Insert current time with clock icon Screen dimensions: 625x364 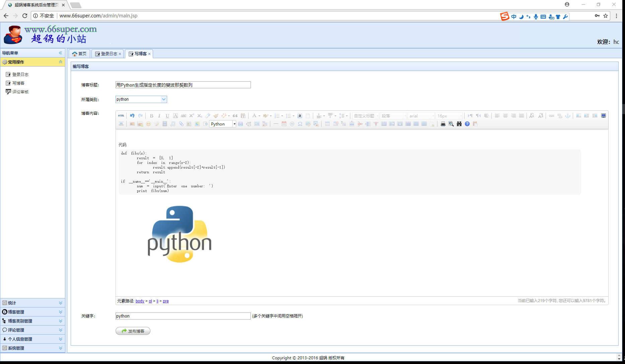tap(292, 124)
